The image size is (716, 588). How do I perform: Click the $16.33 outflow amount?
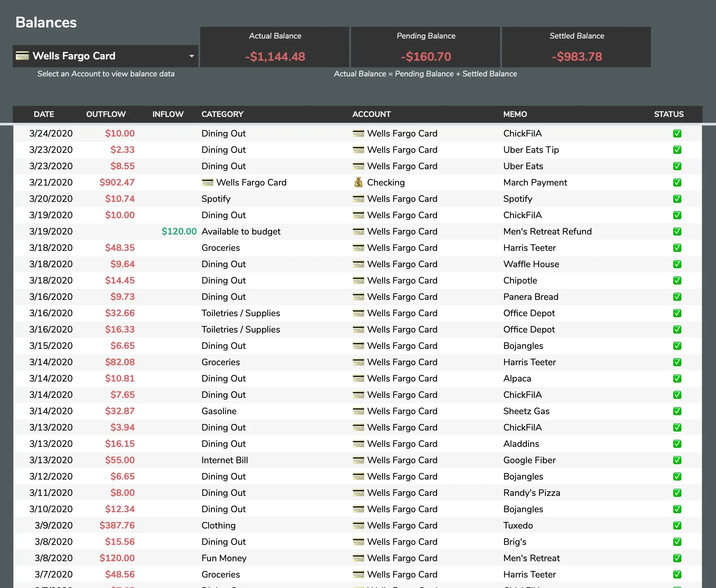click(x=120, y=329)
